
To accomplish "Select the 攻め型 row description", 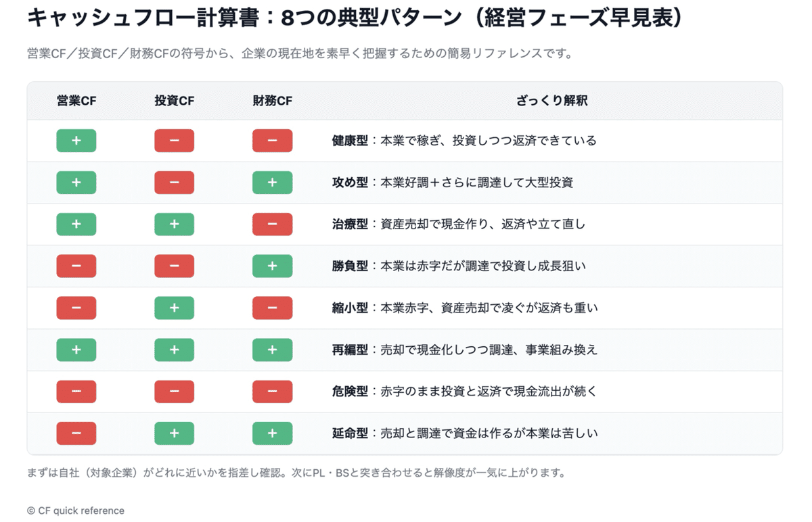I will pos(452,183).
